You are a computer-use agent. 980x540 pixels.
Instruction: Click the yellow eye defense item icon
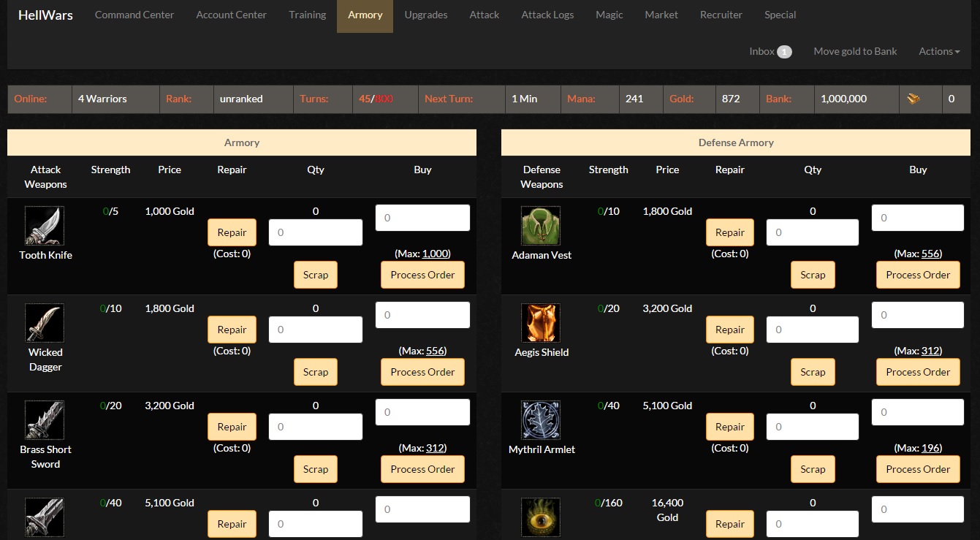tap(541, 517)
